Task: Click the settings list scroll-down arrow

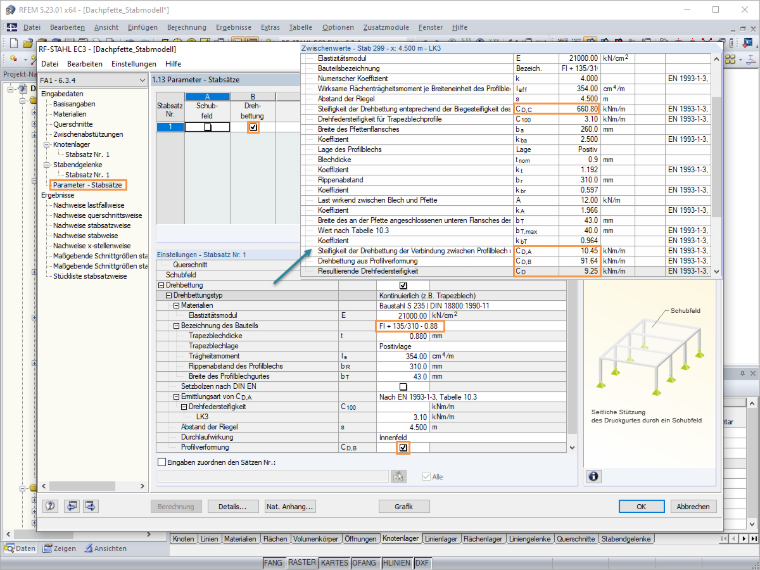Action: (572, 448)
